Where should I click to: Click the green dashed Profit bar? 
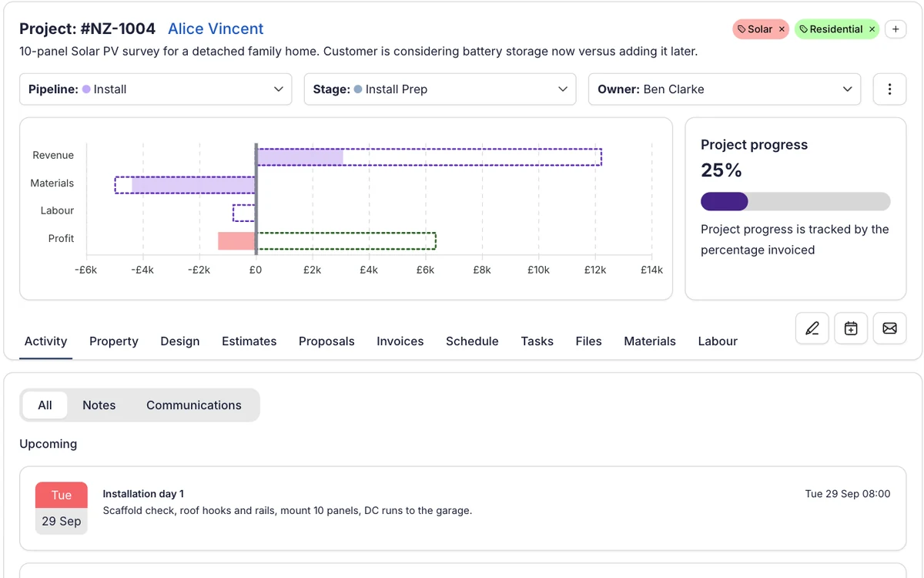[346, 240]
